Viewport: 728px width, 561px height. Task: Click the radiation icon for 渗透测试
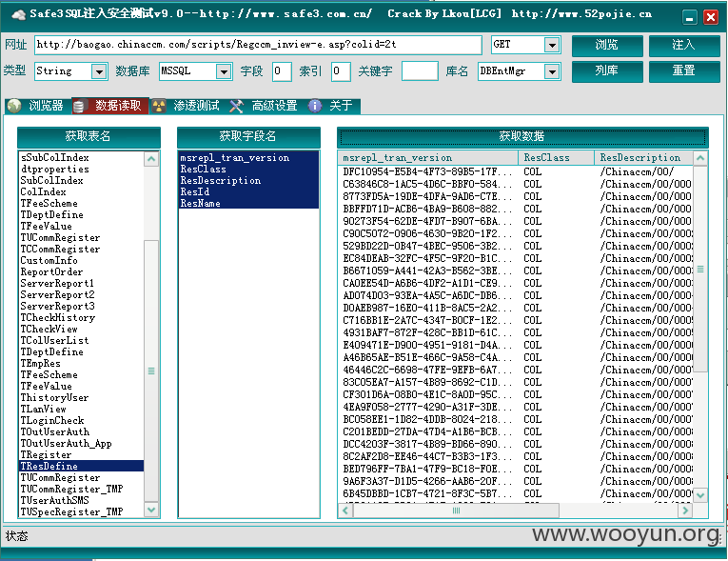[159, 106]
